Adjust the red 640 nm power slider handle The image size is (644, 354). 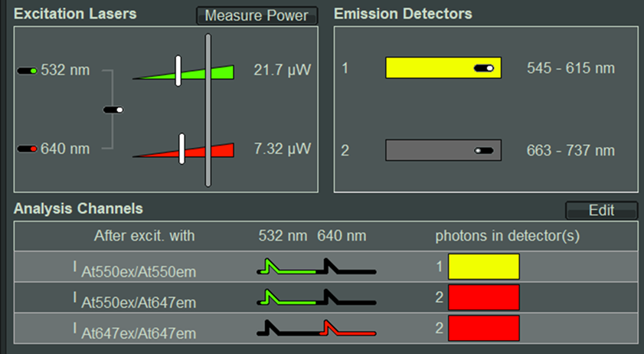pos(181,148)
